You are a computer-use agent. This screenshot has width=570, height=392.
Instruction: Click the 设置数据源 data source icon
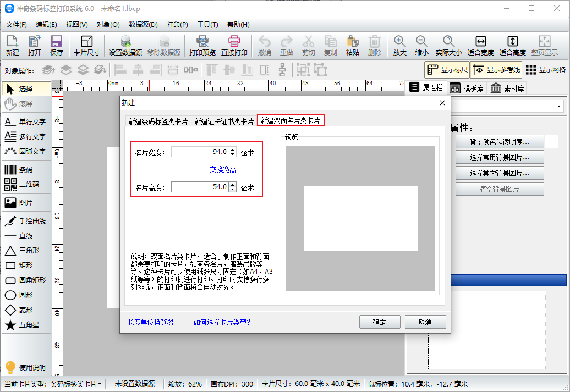[125, 46]
